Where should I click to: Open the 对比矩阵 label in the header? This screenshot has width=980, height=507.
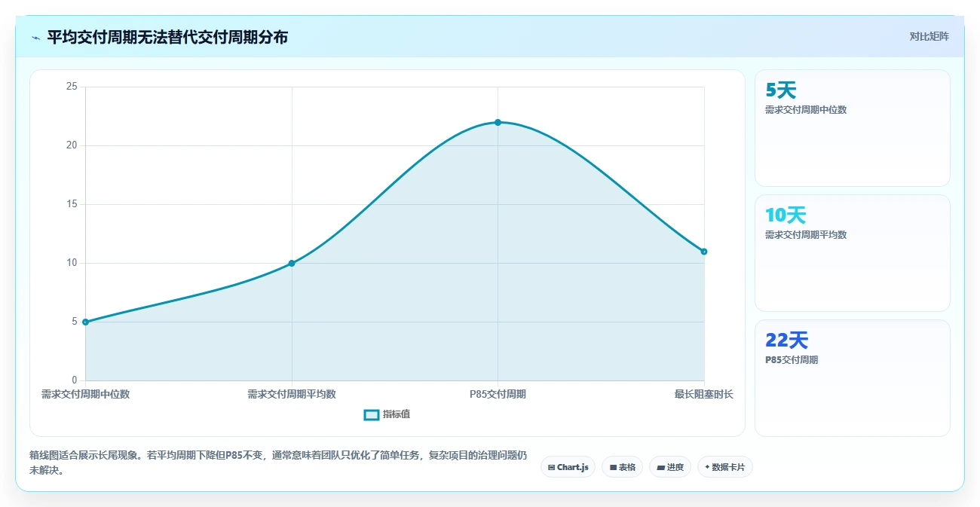tap(929, 36)
